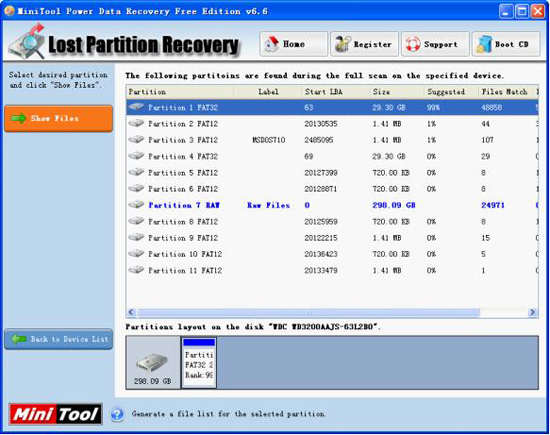This screenshot has height=435, width=550.
Task: Click the Home house icon
Action: (x=271, y=44)
